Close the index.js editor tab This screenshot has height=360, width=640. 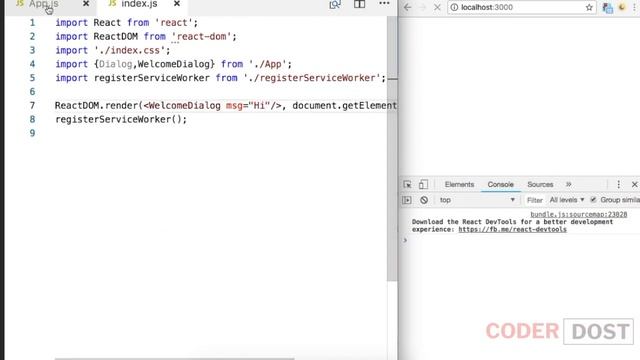(x=177, y=4)
